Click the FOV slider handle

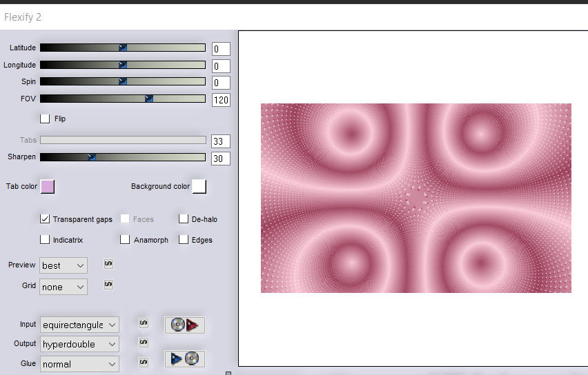tap(149, 99)
